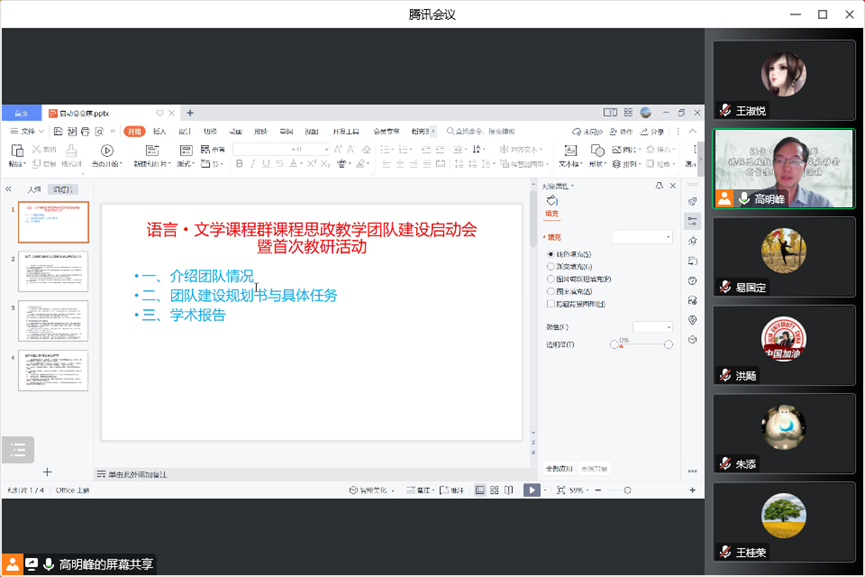Start slideshow from status bar play button
This screenshot has width=865, height=577.
pyautogui.click(x=532, y=490)
